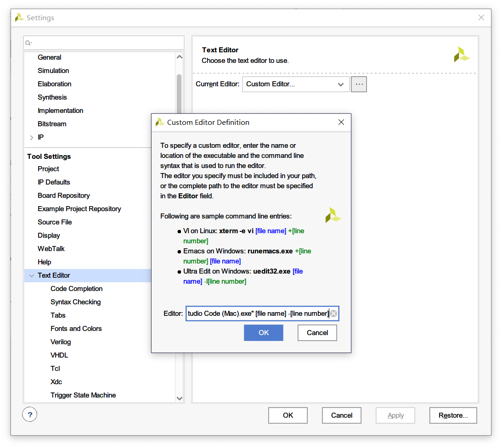
Task: Focus the settings search box
Action: (106, 43)
